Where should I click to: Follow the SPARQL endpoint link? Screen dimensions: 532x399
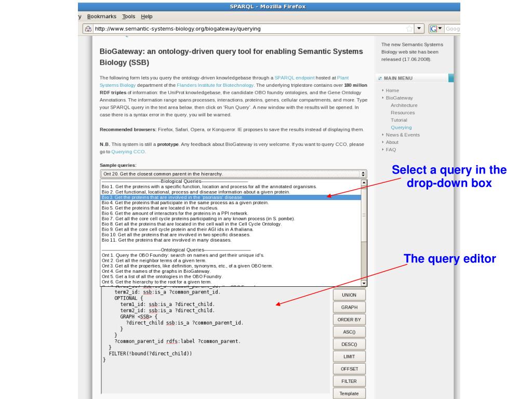pyautogui.click(x=295, y=78)
